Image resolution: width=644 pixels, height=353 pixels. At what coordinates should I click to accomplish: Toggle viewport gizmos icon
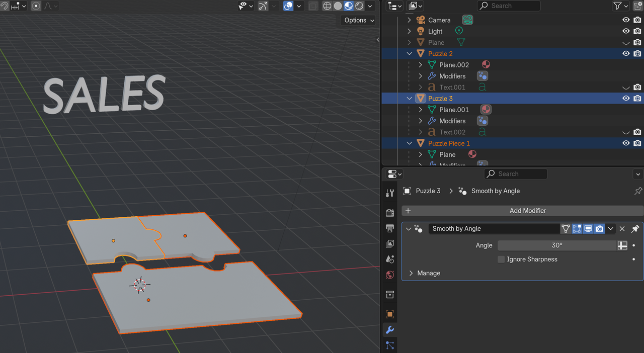tap(263, 6)
